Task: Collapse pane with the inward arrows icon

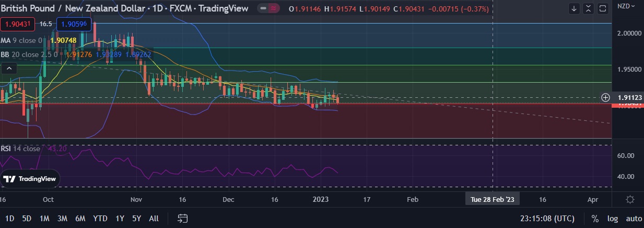Action: click(589, 8)
